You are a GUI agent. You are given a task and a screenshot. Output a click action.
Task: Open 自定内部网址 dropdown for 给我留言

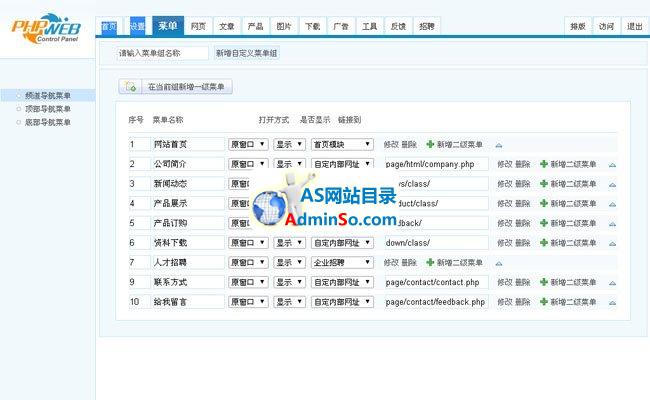(x=342, y=302)
